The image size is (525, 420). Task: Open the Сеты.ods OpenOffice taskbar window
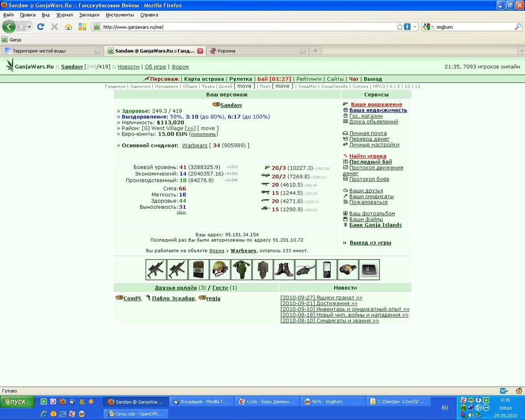[x=136, y=414]
